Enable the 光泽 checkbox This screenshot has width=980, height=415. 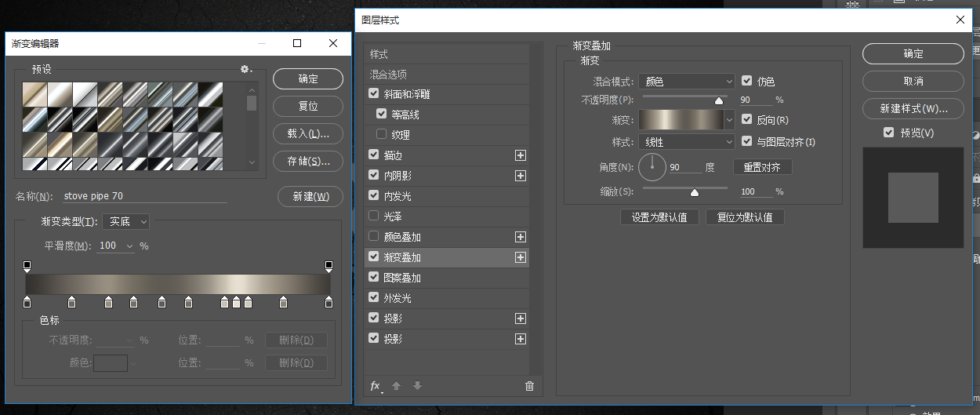(374, 217)
